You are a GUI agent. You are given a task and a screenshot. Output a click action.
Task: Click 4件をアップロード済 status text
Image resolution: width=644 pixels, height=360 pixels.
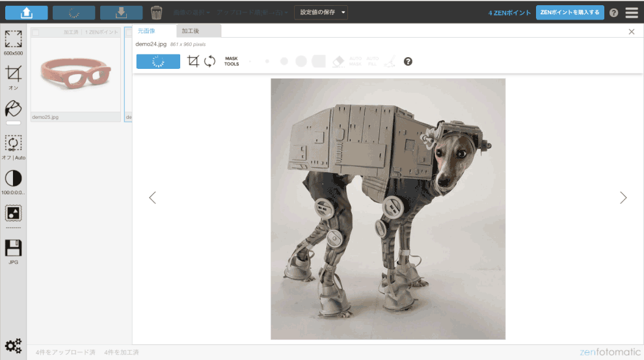click(65, 352)
